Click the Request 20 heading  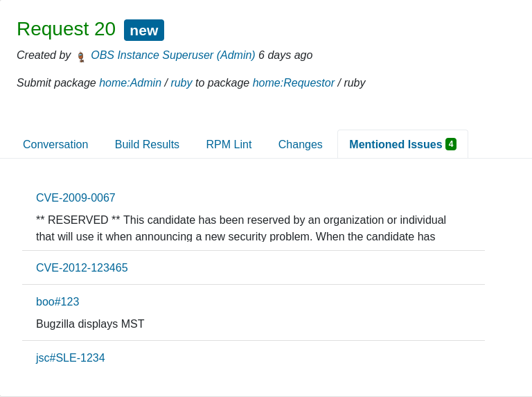pyautogui.click(x=66, y=29)
